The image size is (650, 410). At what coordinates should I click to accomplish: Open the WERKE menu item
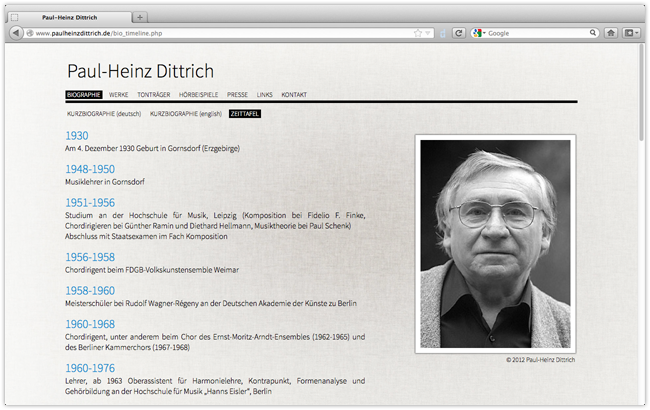point(119,95)
